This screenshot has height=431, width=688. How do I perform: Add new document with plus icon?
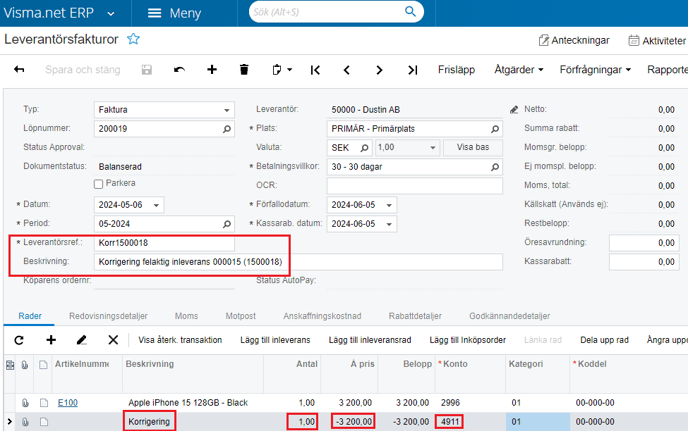[211, 69]
